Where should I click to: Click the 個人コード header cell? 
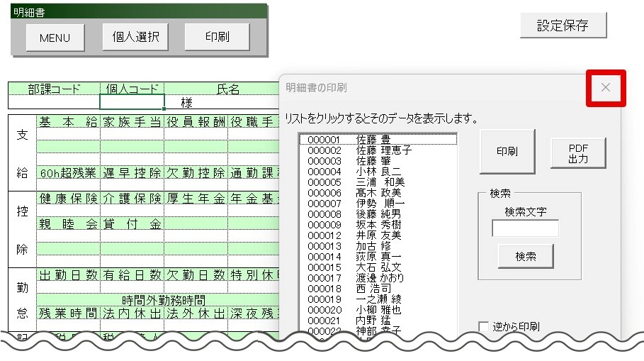tap(132, 89)
